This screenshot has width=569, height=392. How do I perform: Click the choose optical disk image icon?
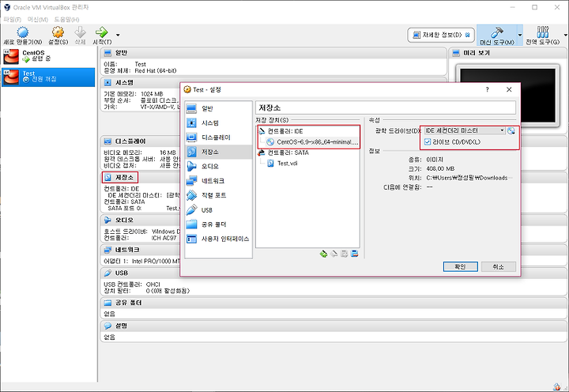(511, 130)
